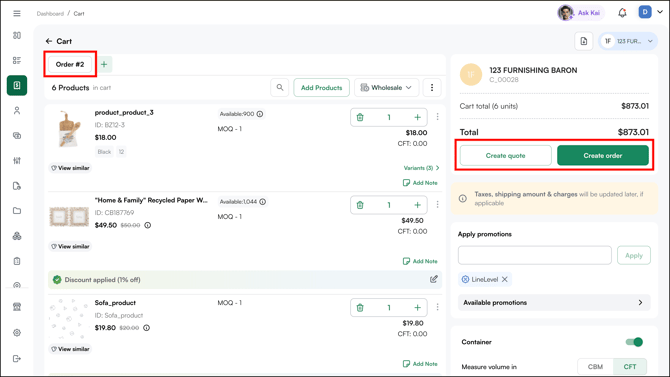
Task: Click the search icon in the cart toolbar
Action: [x=280, y=88]
